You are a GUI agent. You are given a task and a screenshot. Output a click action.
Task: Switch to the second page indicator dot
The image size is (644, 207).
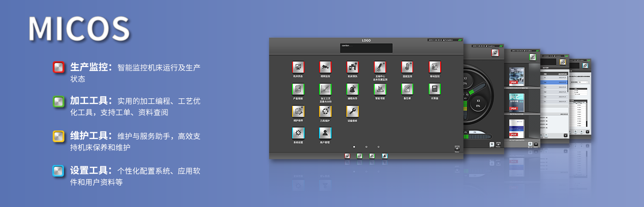pos(366,147)
